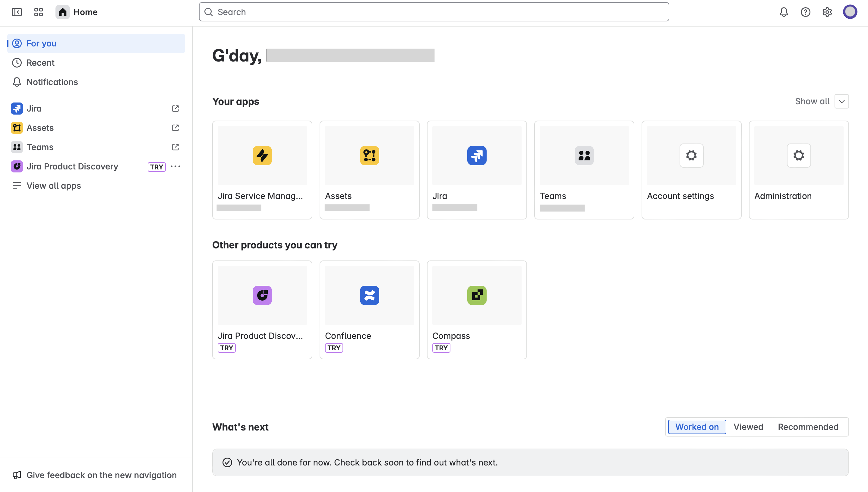Click the Search field
The image size is (868, 492).
point(434,12)
